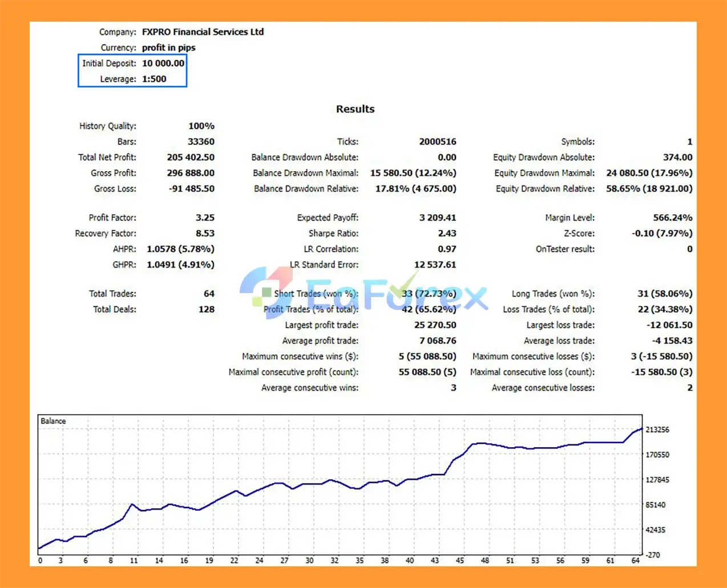Click the Ticks value 2000516
The height and width of the screenshot is (588, 727).
(x=438, y=141)
